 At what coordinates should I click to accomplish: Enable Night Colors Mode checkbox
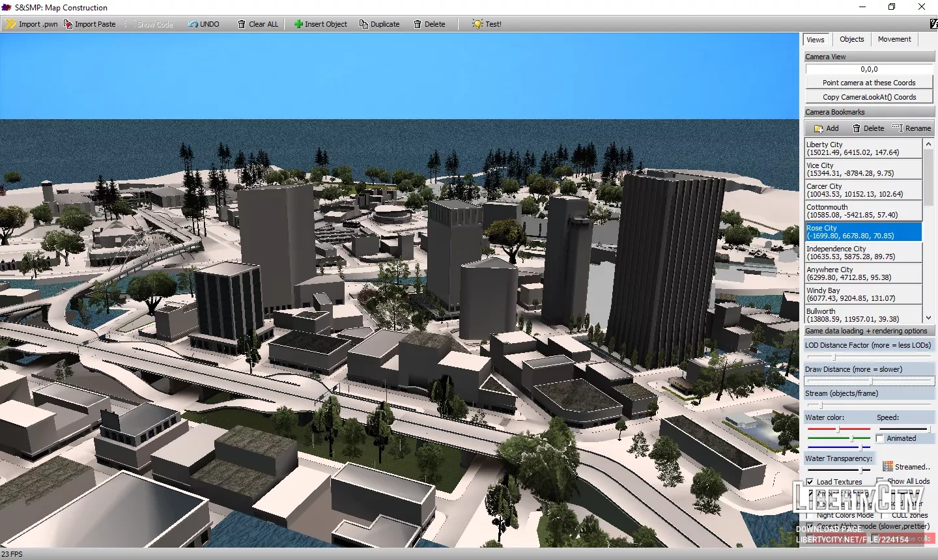click(810, 515)
